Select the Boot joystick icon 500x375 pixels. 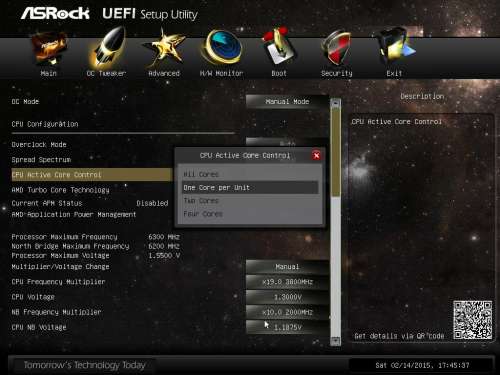(x=279, y=47)
